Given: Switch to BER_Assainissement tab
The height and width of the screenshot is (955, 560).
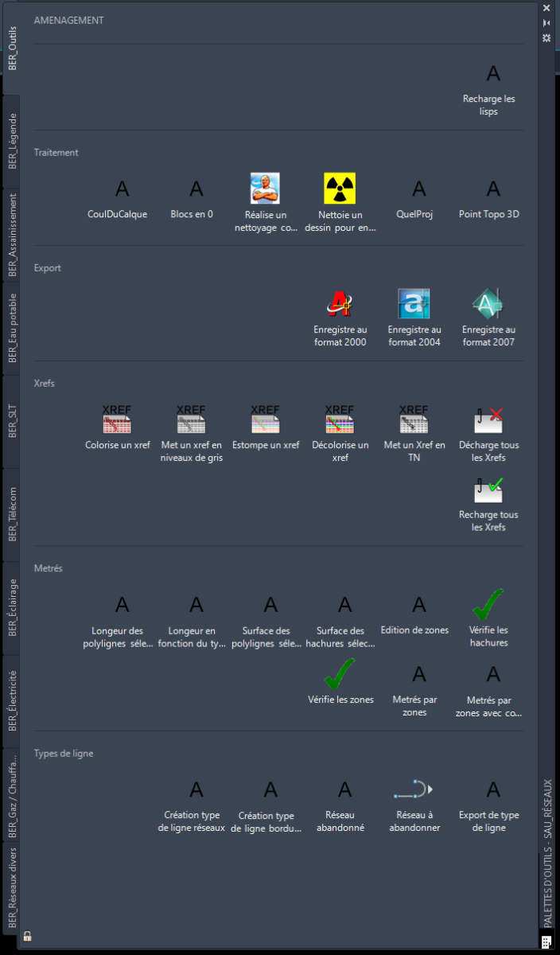Looking at the screenshot, I should 11,234.
